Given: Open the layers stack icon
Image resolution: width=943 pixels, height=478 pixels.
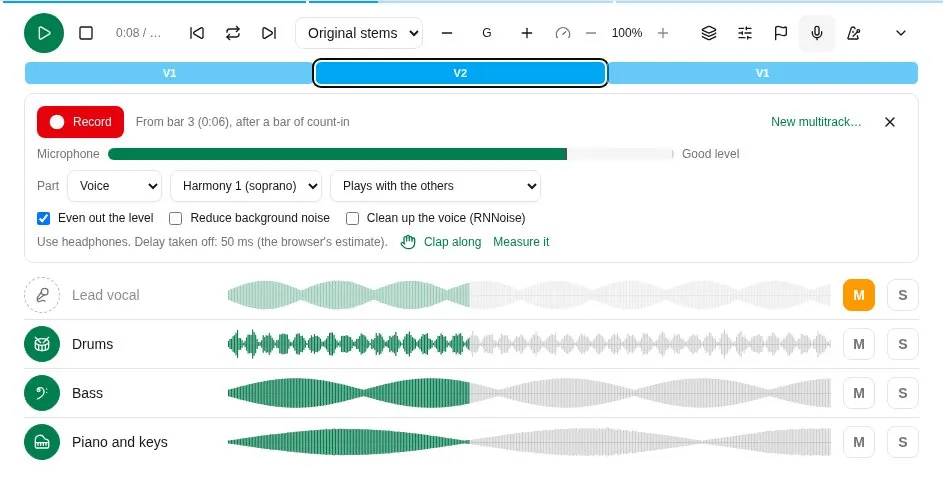Looking at the screenshot, I should tap(709, 33).
